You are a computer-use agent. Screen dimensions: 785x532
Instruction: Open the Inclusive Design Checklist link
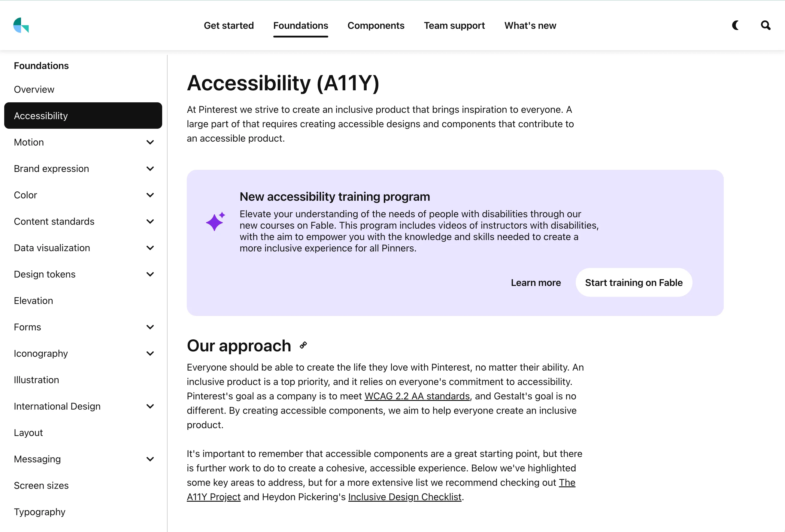coord(405,497)
